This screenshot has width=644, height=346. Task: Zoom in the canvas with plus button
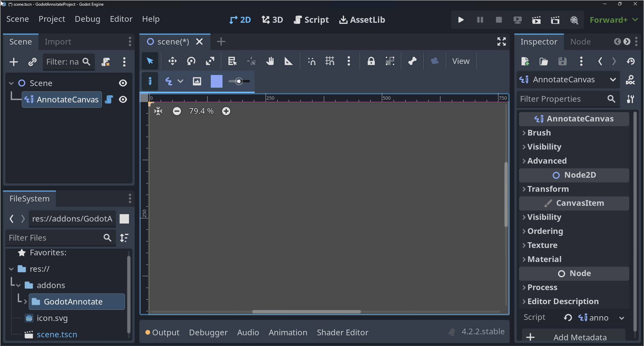(x=226, y=111)
